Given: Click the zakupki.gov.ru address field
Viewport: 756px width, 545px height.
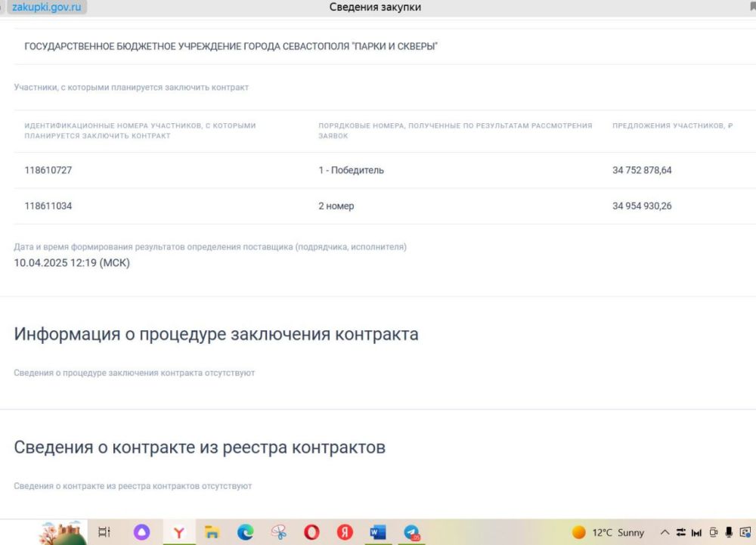Looking at the screenshot, I should (x=47, y=7).
